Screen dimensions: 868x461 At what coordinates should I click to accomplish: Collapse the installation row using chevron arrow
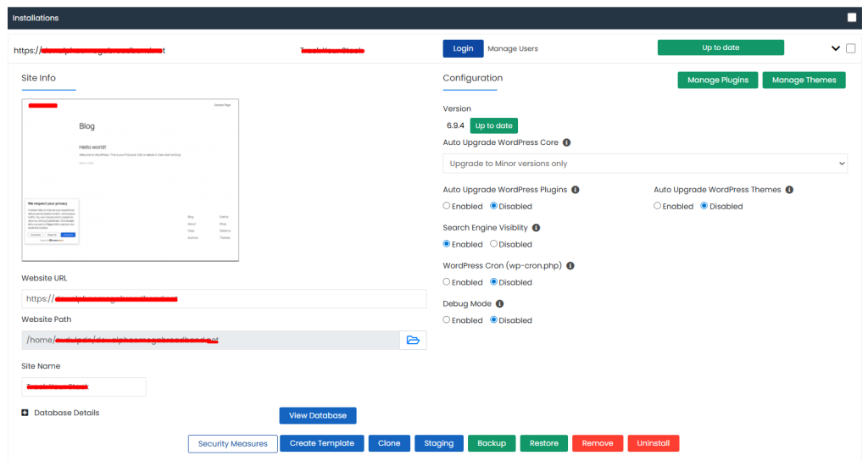836,48
